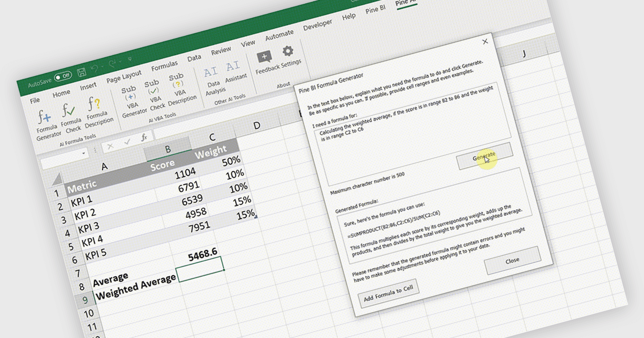Screen dimensions: 644x338
Task: Open the File menu
Action: click(35, 100)
